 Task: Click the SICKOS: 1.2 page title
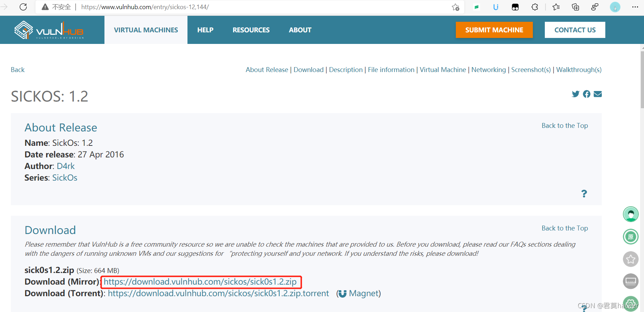(x=50, y=96)
